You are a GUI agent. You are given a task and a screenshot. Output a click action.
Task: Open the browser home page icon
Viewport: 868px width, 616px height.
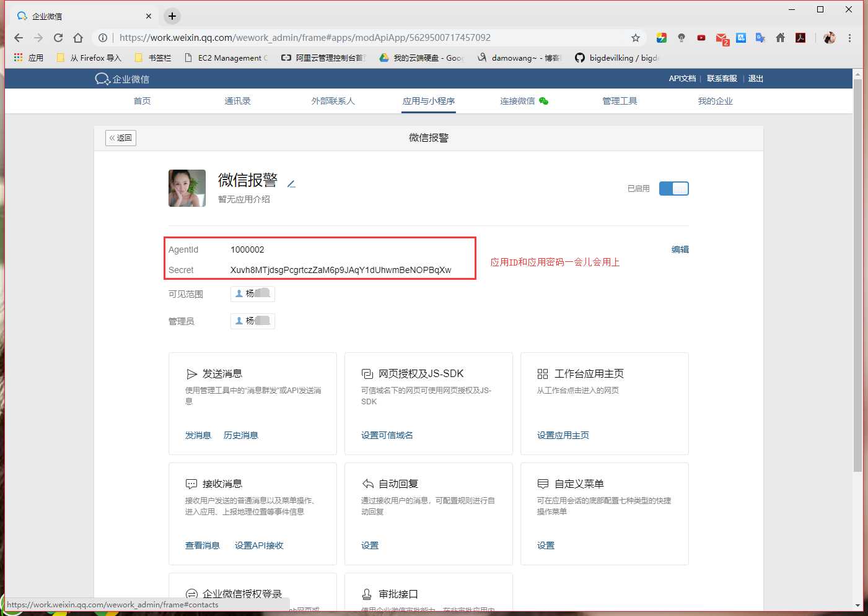[78, 38]
